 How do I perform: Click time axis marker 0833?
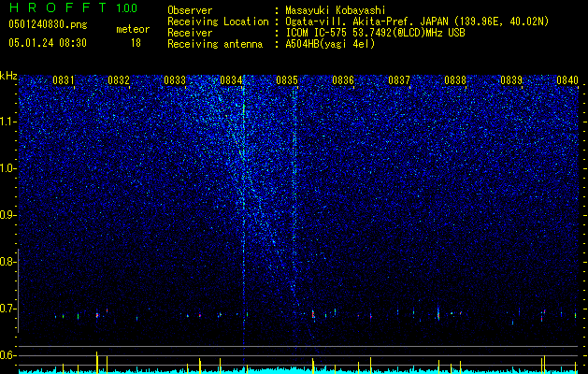(x=175, y=80)
